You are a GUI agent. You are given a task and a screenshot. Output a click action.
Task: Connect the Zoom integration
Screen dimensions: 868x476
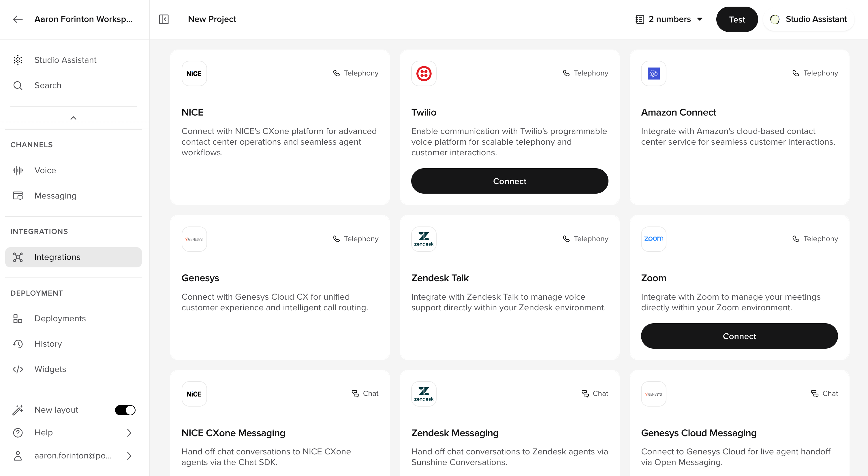739,336
